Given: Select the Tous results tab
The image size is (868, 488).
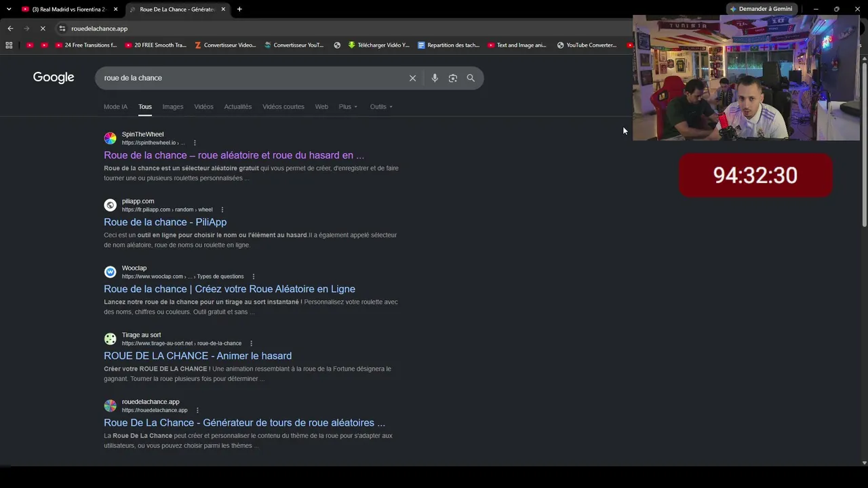Looking at the screenshot, I should (145, 106).
